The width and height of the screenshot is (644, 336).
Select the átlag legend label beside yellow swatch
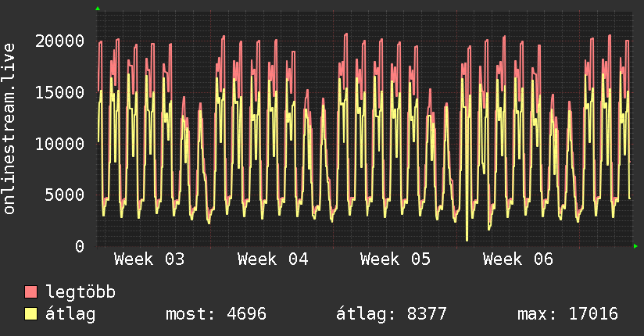(70, 314)
